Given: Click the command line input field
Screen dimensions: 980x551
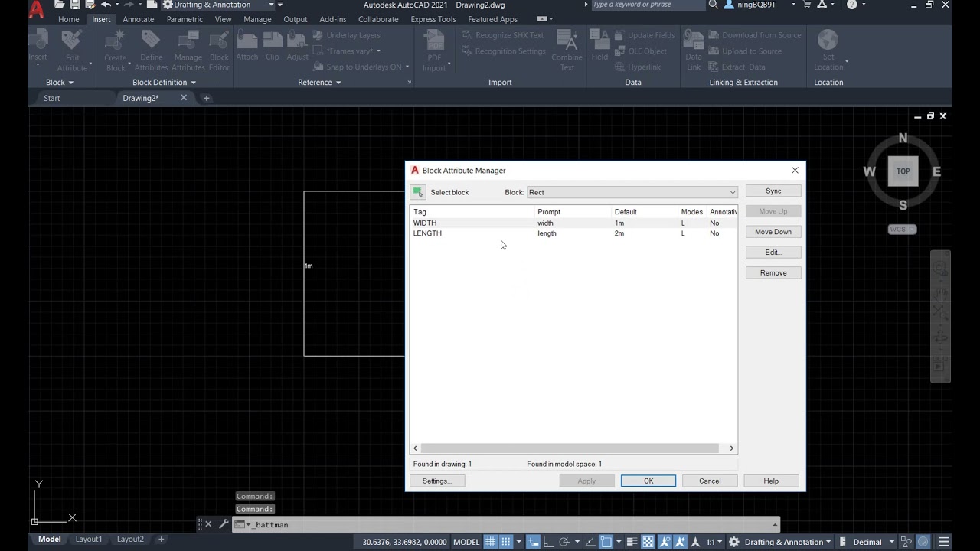Looking at the screenshot, I should pos(505,525).
